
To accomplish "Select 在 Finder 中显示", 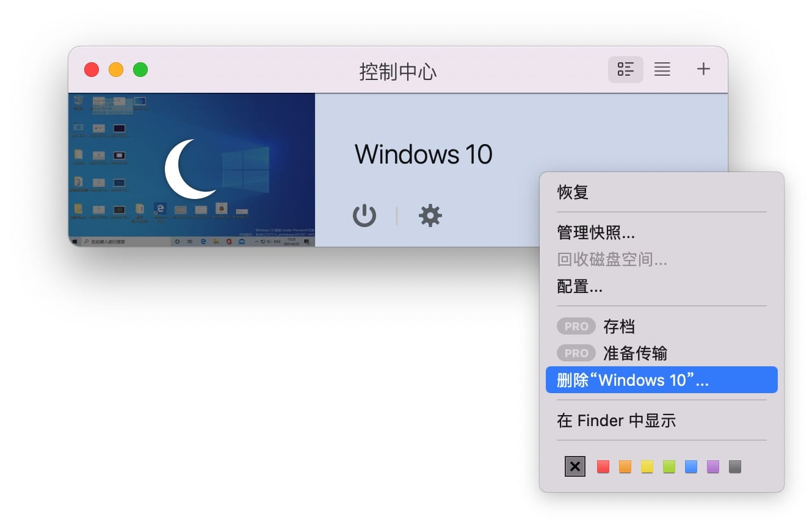I will (616, 421).
